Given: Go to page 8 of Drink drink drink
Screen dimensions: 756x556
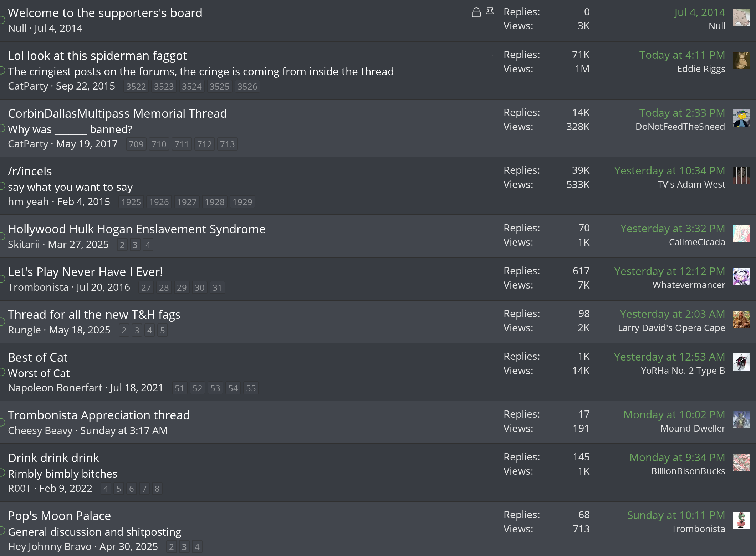Looking at the screenshot, I should coord(157,489).
